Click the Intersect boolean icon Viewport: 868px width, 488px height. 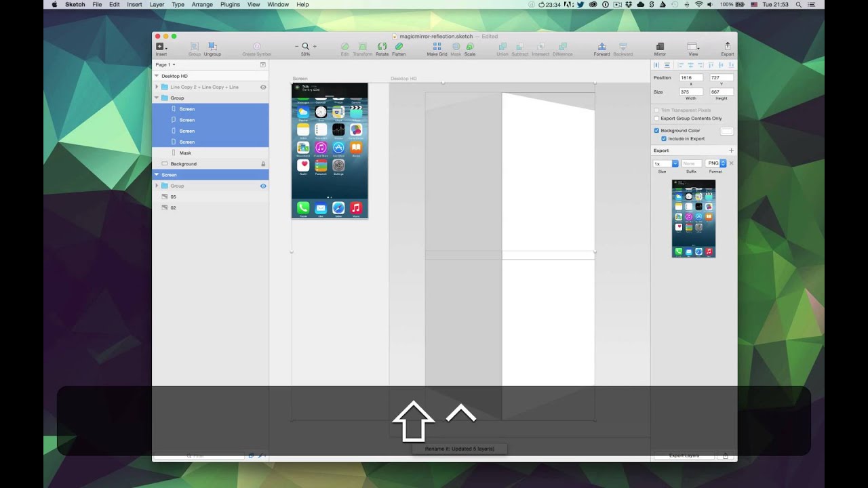[x=540, y=47]
